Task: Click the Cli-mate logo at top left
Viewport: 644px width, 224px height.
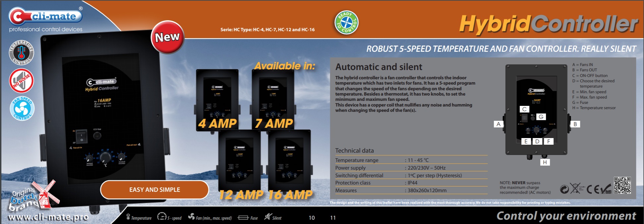Action: point(46,16)
